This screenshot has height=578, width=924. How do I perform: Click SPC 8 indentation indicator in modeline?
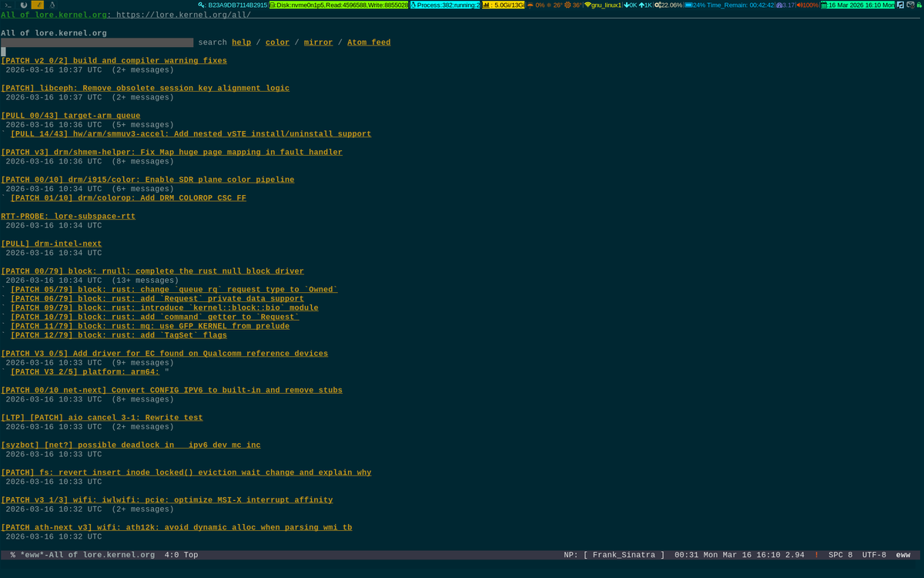point(840,555)
